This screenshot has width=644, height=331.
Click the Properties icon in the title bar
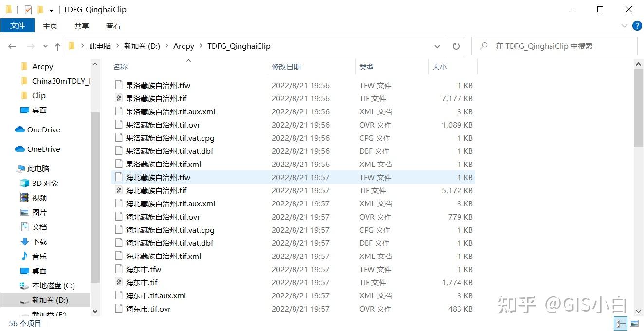(x=28, y=9)
